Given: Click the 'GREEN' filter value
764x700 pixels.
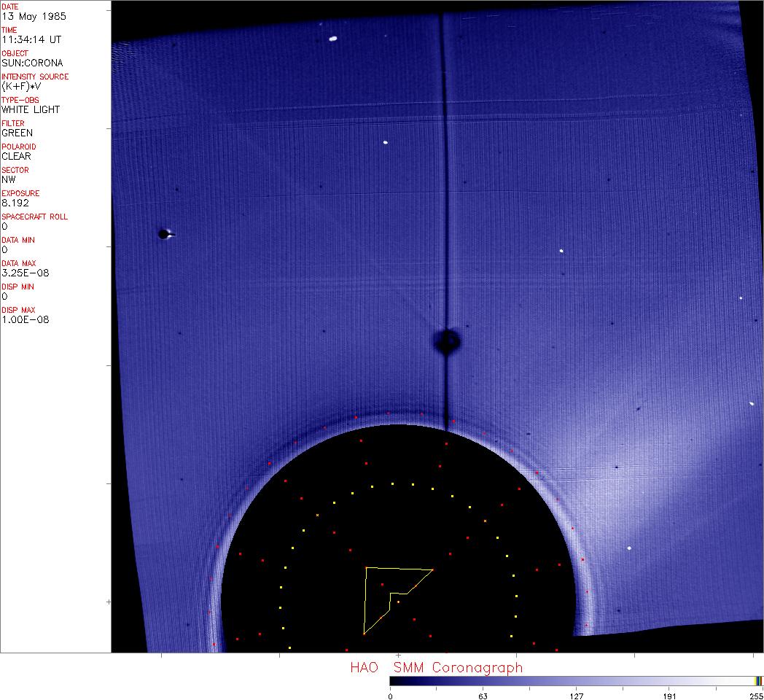Looking at the screenshot, I should (x=17, y=133).
